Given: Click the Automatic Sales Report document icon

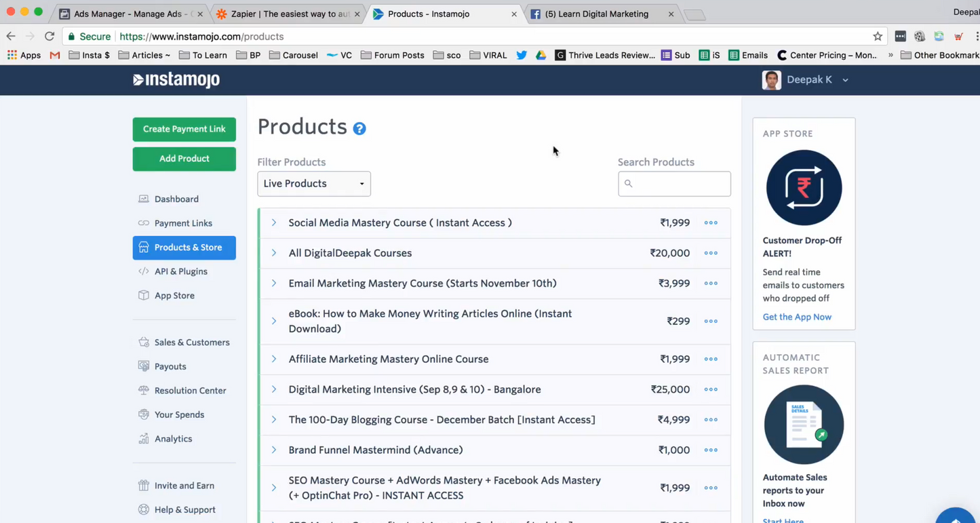Looking at the screenshot, I should 804,425.
